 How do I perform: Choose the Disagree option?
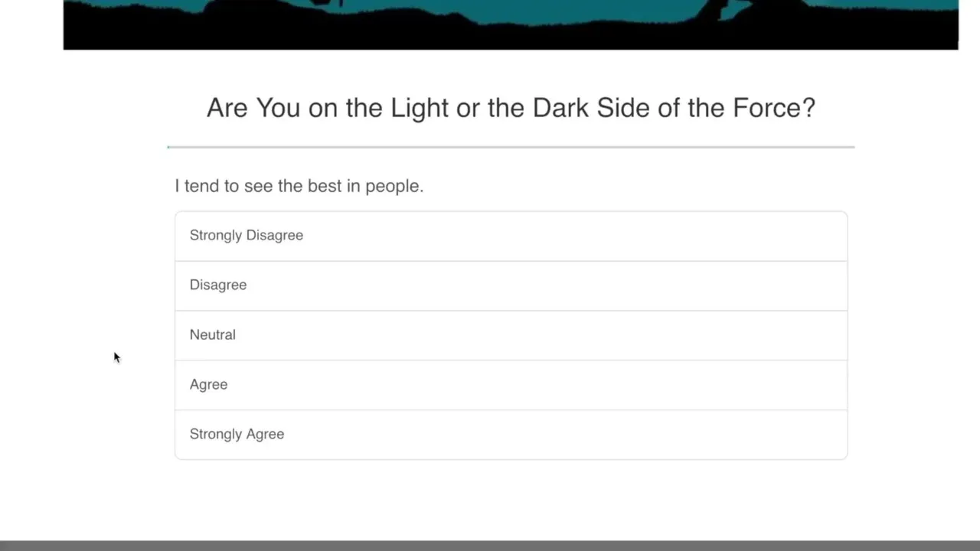(511, 285)
